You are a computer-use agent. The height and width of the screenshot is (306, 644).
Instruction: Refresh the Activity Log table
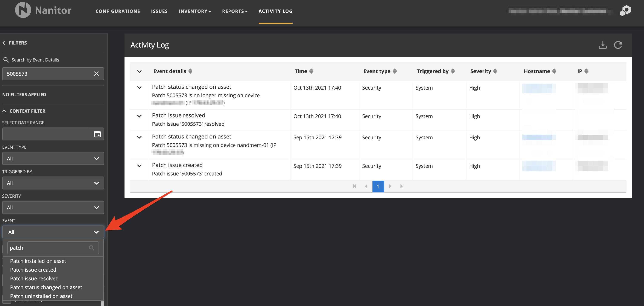[618, 45]
